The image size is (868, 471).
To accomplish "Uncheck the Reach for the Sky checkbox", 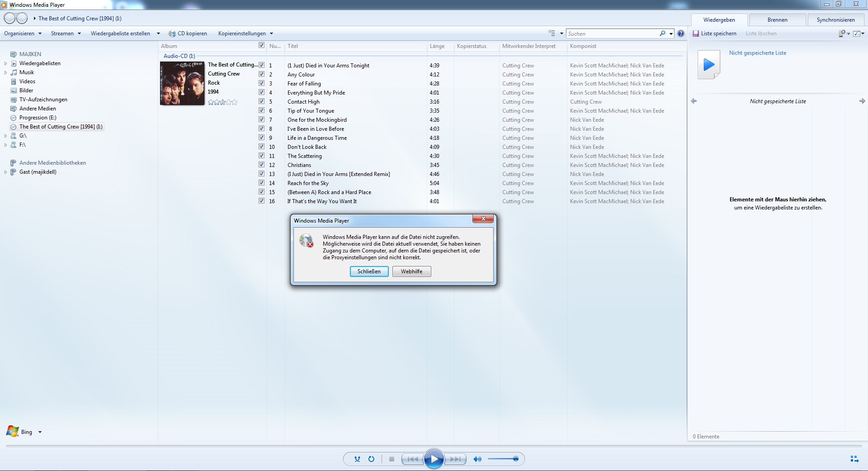I will coord(261,183).
